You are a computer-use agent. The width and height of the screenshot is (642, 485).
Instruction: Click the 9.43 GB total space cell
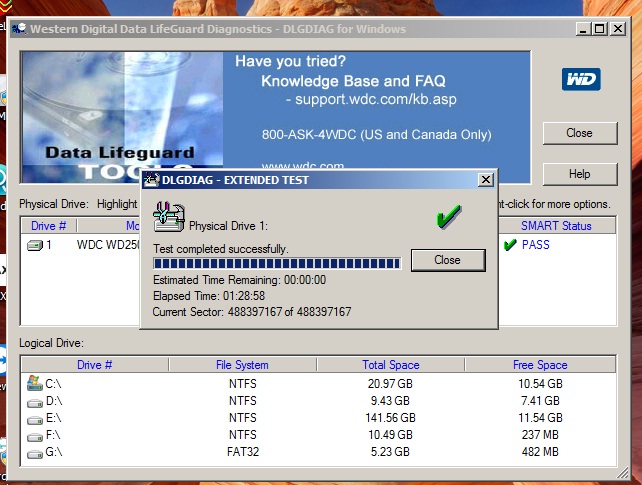click(x=390, y=401)
